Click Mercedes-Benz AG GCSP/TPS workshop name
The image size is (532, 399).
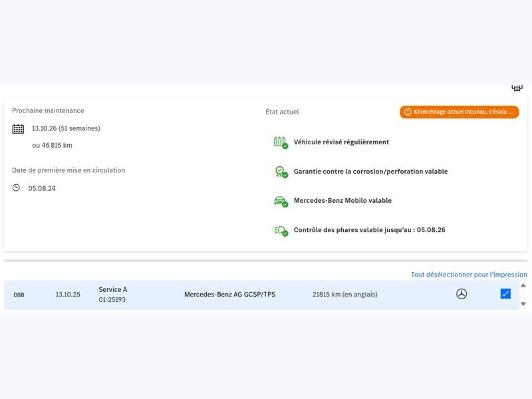(x=229, y=295)
